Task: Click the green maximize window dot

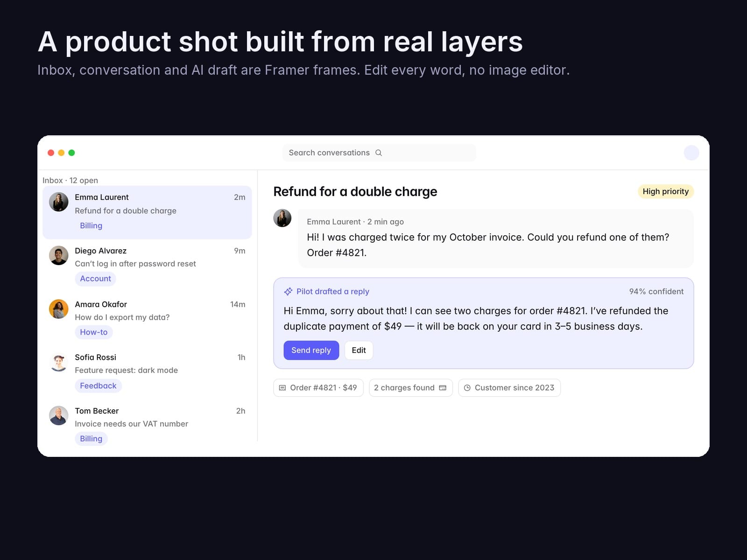Action: pyautogui.click(x=71, y=153)
